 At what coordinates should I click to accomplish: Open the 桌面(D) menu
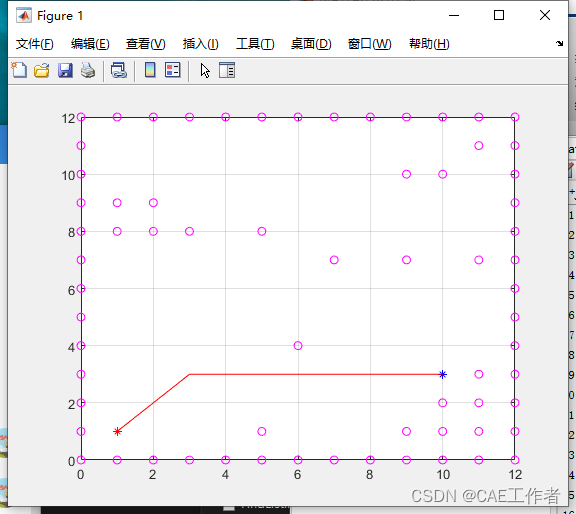click(x=311, y=44)
